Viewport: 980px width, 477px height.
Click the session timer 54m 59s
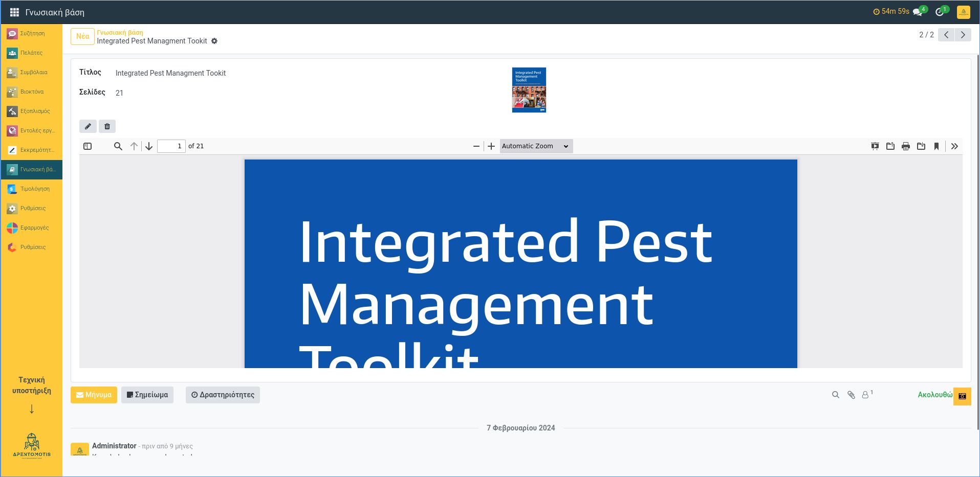[x=891, y=11]
